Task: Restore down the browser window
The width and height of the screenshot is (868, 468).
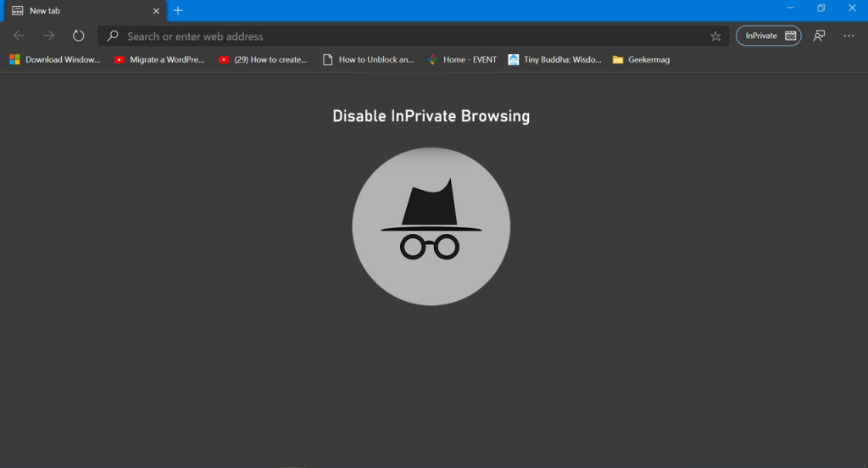Action: click(821, 8)
